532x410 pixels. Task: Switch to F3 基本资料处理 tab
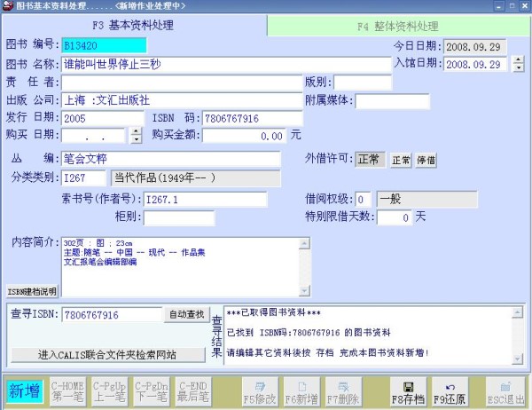pyautogui.click(x=133, y=25)
